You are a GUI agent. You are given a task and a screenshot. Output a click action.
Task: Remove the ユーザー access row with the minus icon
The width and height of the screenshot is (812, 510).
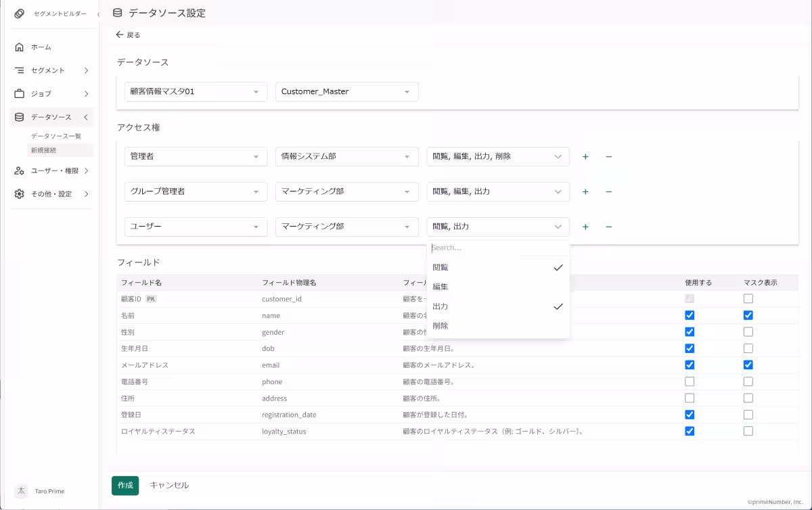click(x=608, y=227)
